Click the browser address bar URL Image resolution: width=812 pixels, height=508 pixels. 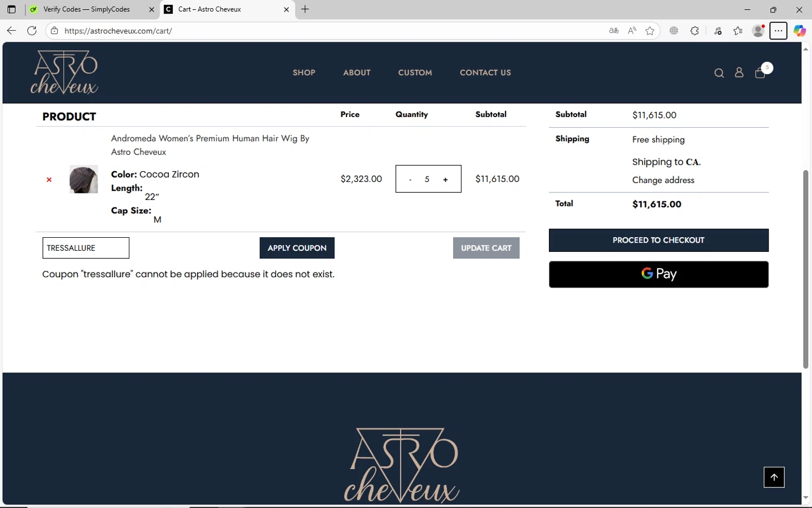click(x=118, y=31)
